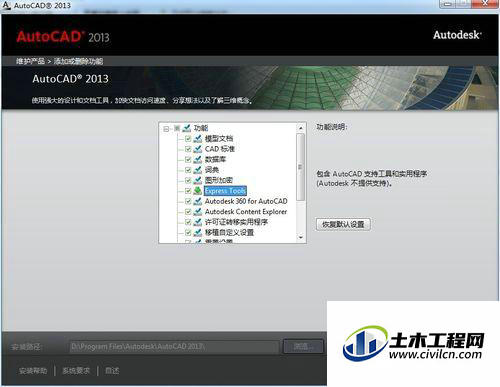Toggle the root 功能 tri-state checkbox
The width and height of the screenshot is (500, 387).
pyautogui.click(x=177, y=128)
